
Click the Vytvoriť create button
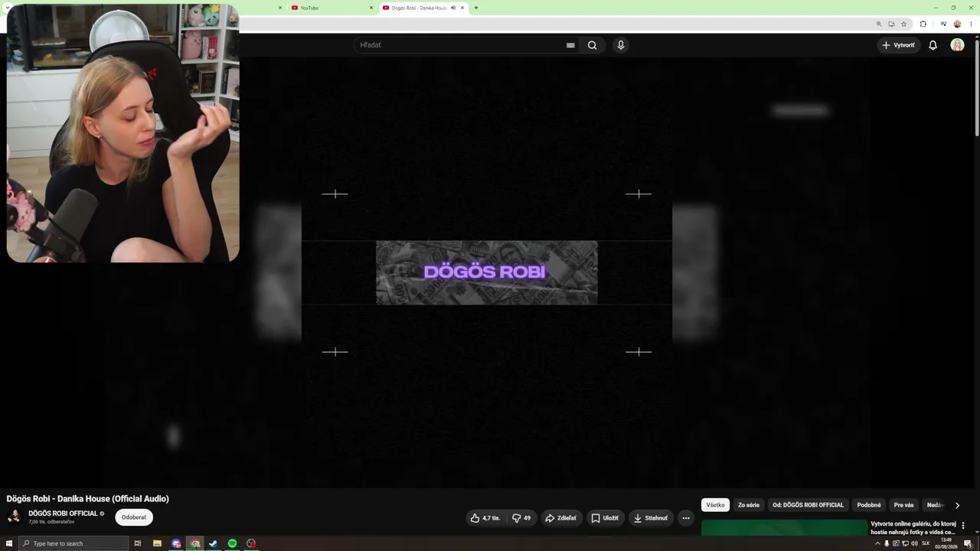(899, 45)
